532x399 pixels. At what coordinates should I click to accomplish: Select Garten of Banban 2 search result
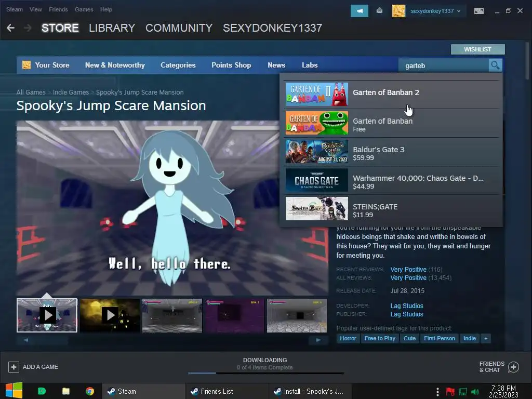pyautogui.click(x=392, y=95)
